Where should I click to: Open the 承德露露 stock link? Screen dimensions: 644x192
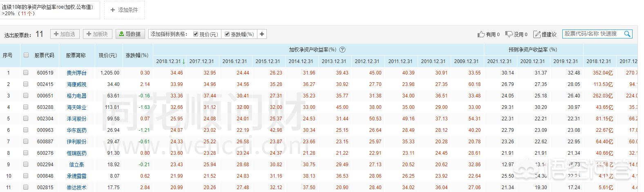(x=76, y=176)
